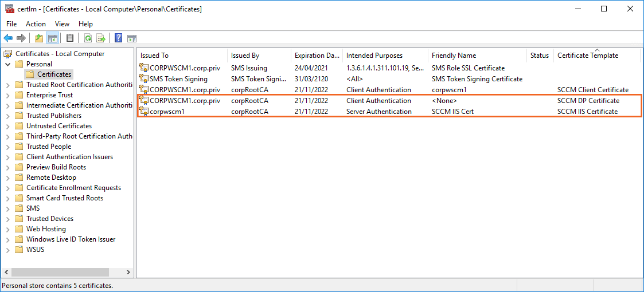Click the Refresh toolbar icon
This screenshot has height=292, width=644.
pyautogui.click(x=88, y=38)
